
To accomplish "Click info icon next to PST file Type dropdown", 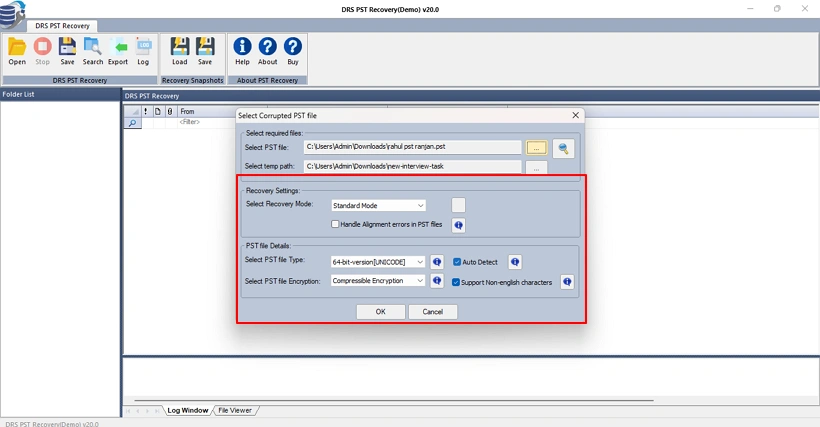I will click(x=437, y=262).
